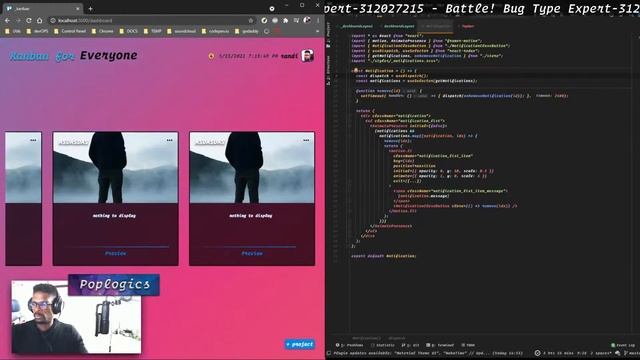
Task: Open the browser home page icon
Action: click(x=39, y=20)
